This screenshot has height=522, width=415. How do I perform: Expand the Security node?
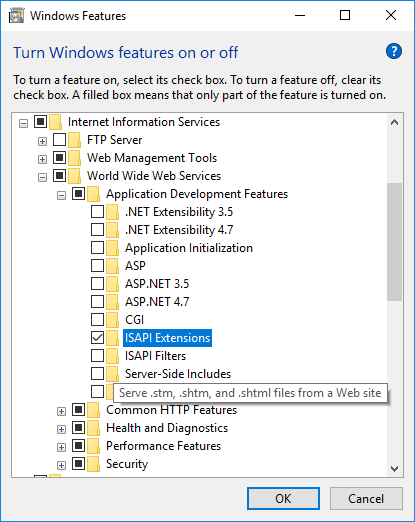(x=61, y=466)
